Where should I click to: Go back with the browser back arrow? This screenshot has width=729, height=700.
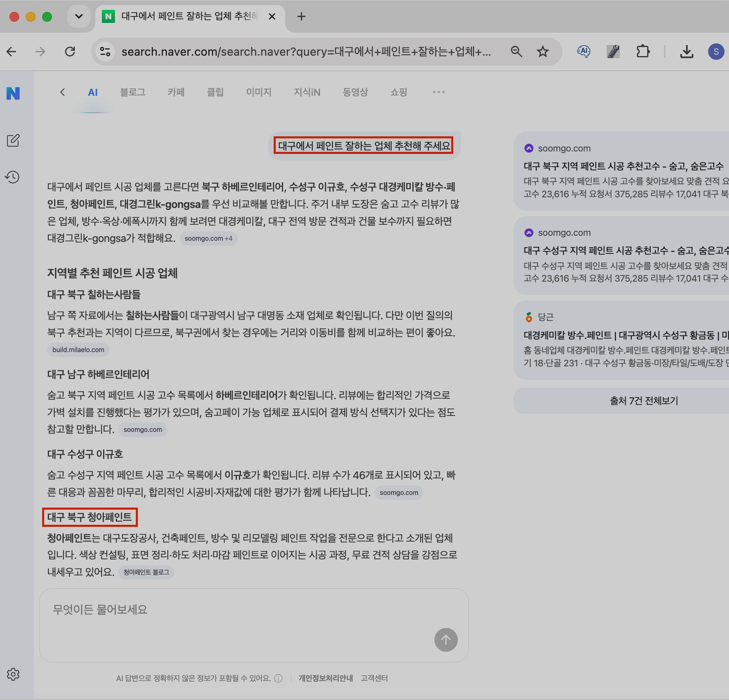(11, 52)
